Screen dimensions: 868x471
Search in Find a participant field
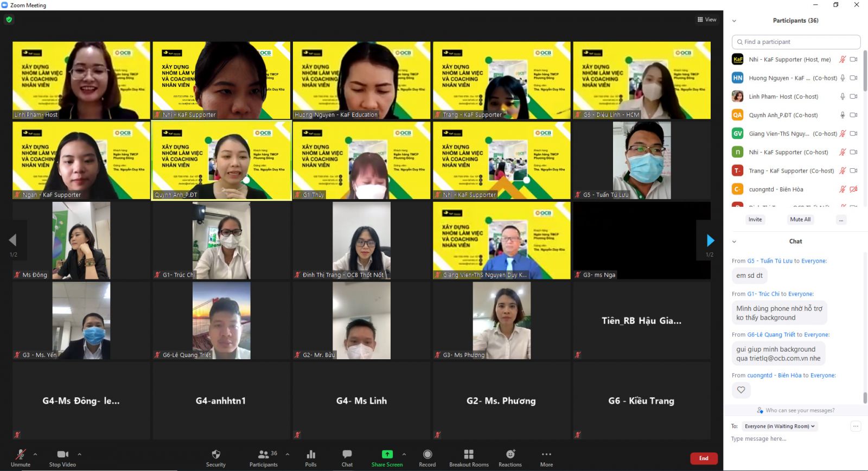pyautogui.click(x=796, y=42)
